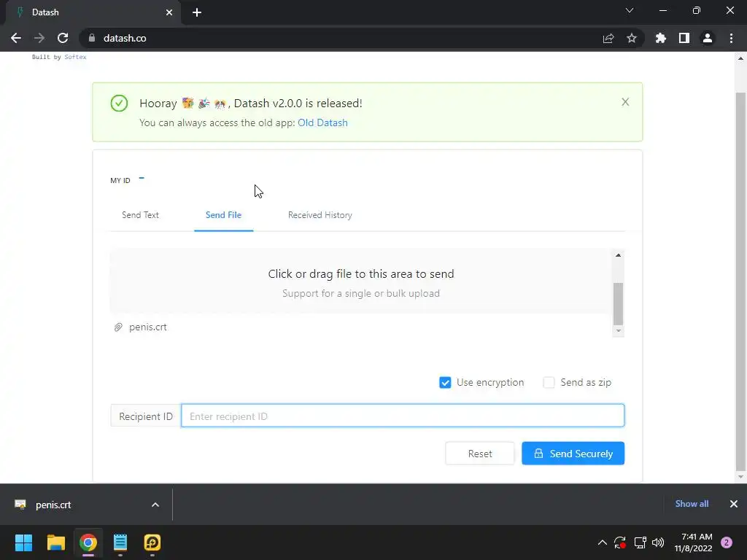This screenshot has height=560, width=747.
Task: Open the Notepad taskbar icon
Action: (120, 542)
